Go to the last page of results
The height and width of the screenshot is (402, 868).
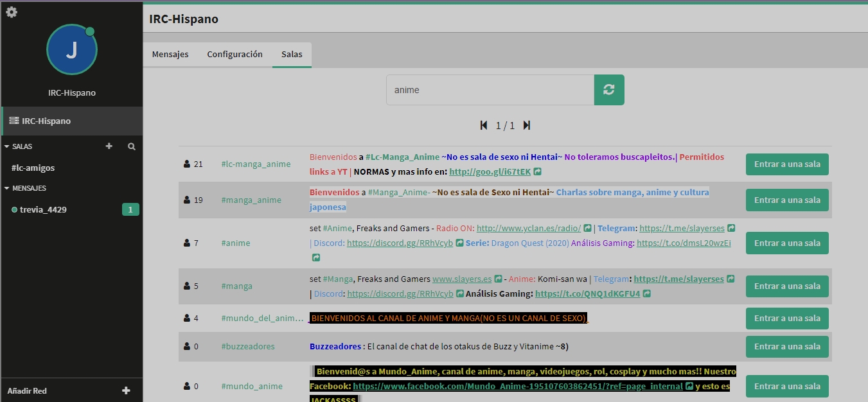click(x=527, y=125)
